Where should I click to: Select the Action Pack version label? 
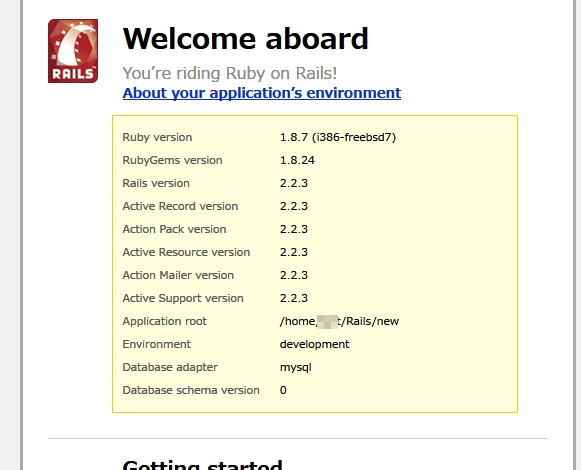click(174, 229)
